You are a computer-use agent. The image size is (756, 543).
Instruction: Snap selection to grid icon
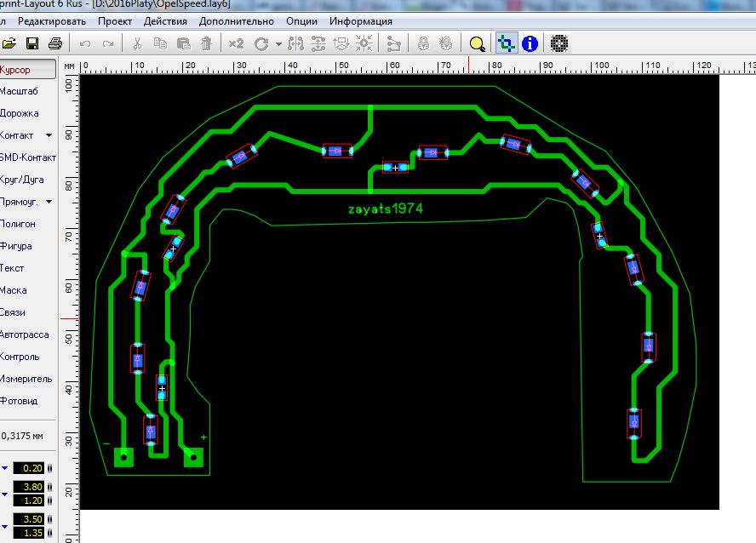pyautogui.click(x=364, y=44)
